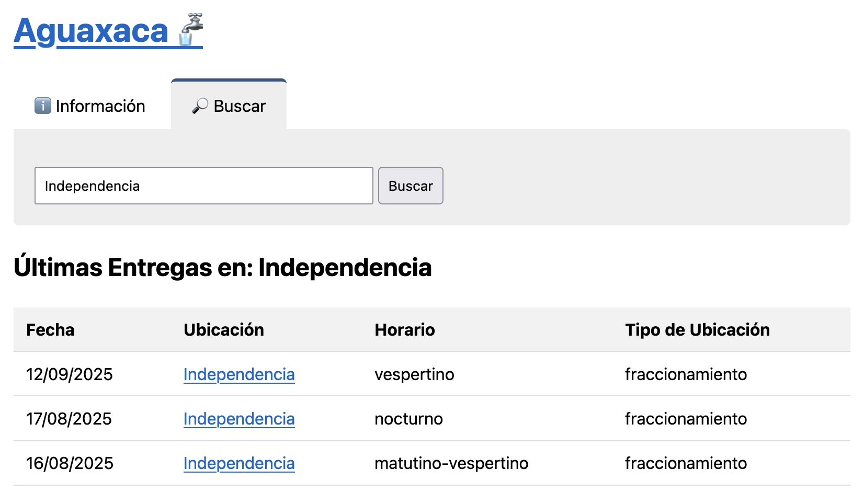The image size is (864, 504).
Task: Open Independencia link in the 17/08/2025 row
Action: [239, 419]
